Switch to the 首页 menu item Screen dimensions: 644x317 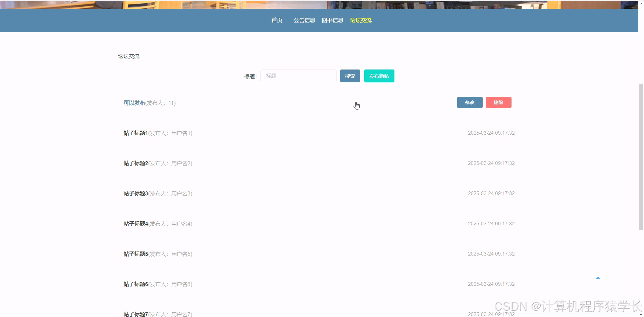coord(277,20)
